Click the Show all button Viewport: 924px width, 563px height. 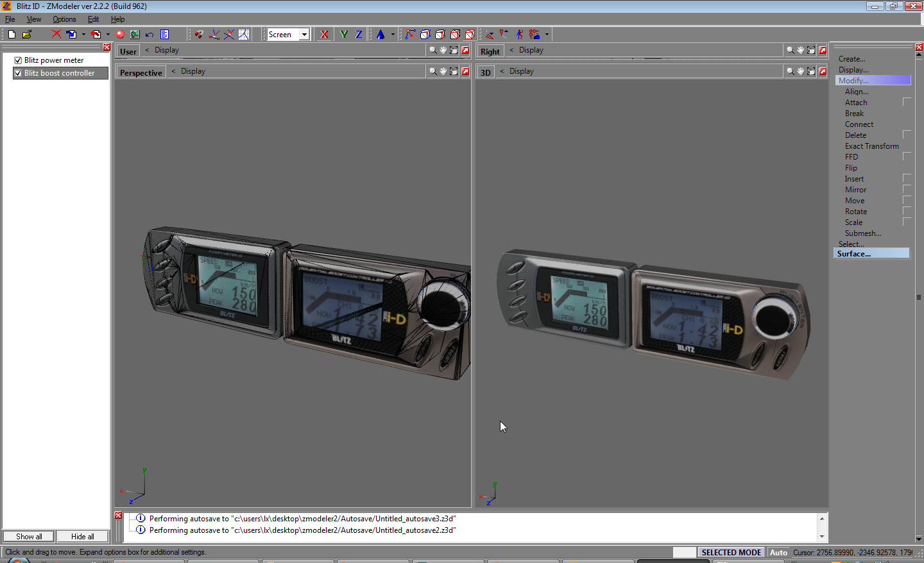pyautogui.click(x=29, y=537)
